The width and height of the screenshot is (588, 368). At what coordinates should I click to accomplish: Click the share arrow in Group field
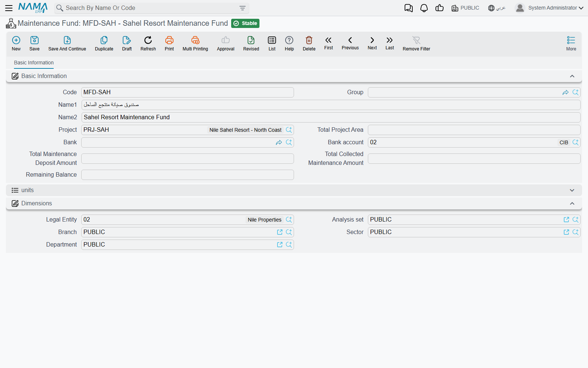coord(565,92)
